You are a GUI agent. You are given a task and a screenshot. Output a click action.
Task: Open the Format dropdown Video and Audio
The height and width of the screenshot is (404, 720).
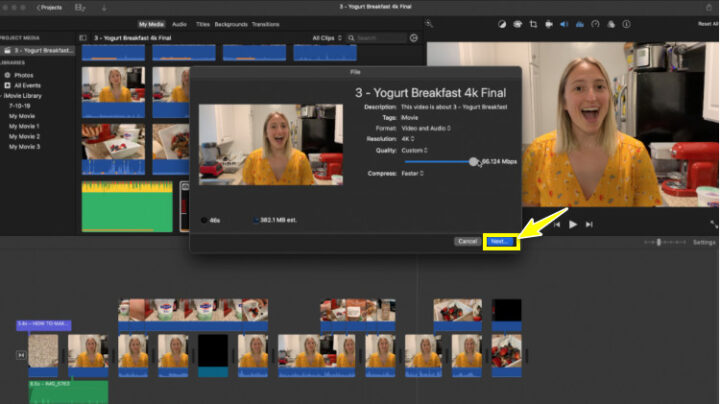(x=426, y=129)
